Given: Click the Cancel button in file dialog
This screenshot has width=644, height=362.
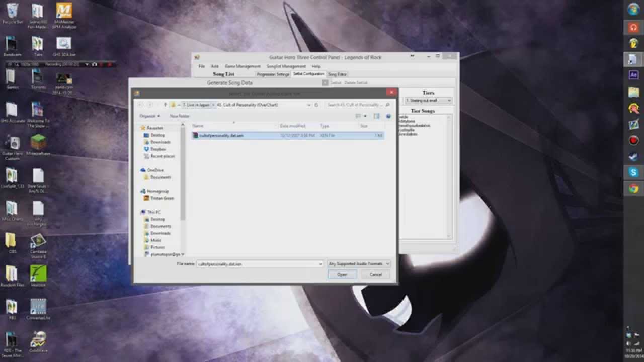Looking at the screenshot, I should point(376,274).
